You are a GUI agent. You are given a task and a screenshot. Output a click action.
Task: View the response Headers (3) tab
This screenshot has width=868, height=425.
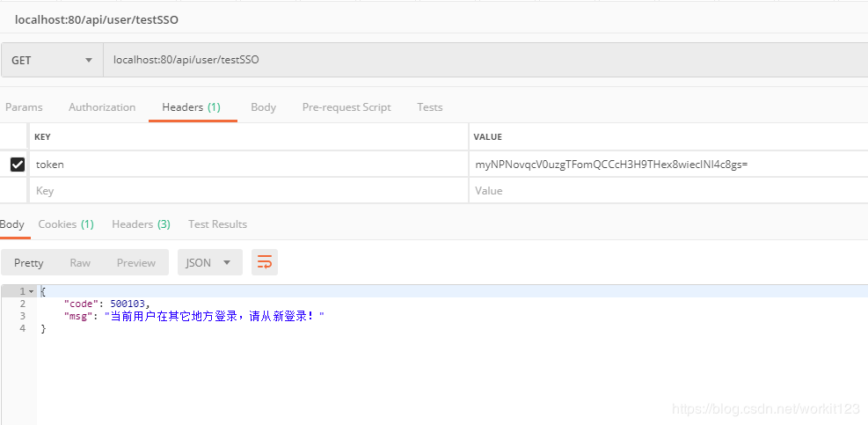(x=141, y=224)
